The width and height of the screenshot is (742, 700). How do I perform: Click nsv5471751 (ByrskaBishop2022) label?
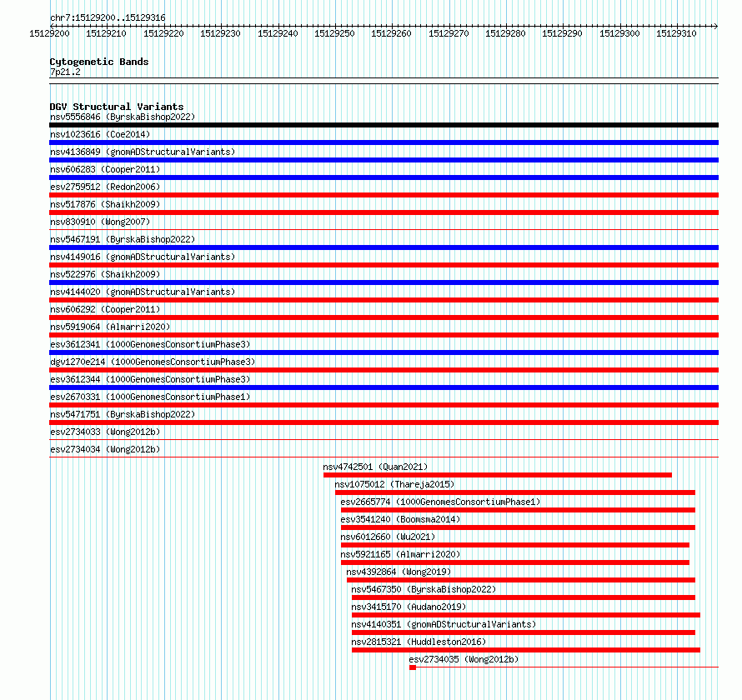[x=123, y=414]
